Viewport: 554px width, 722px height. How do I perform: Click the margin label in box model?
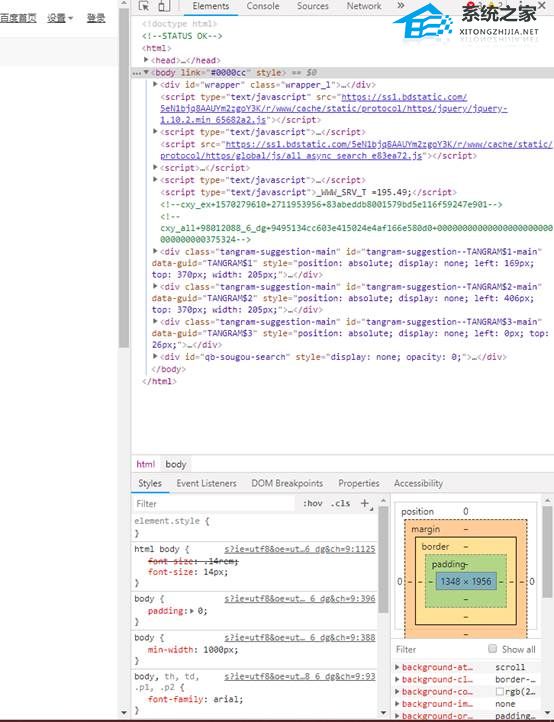click(426, 530)
